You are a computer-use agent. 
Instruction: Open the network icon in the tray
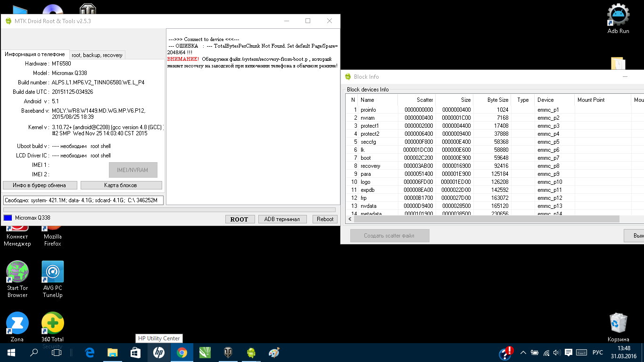click(x=546, y=353)
